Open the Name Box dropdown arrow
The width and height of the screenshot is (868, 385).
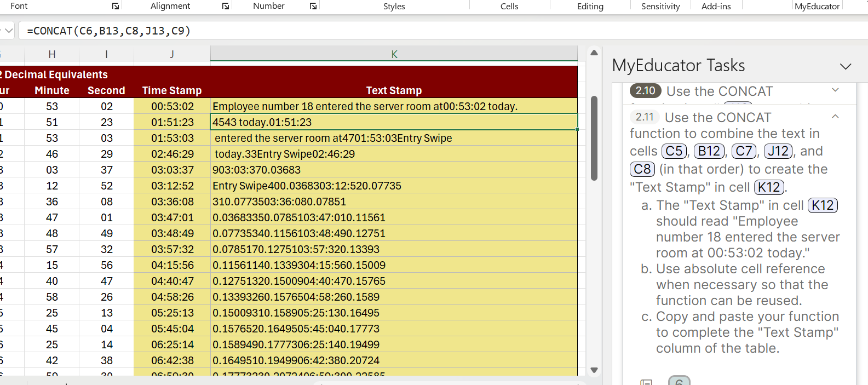click(8, 31)
